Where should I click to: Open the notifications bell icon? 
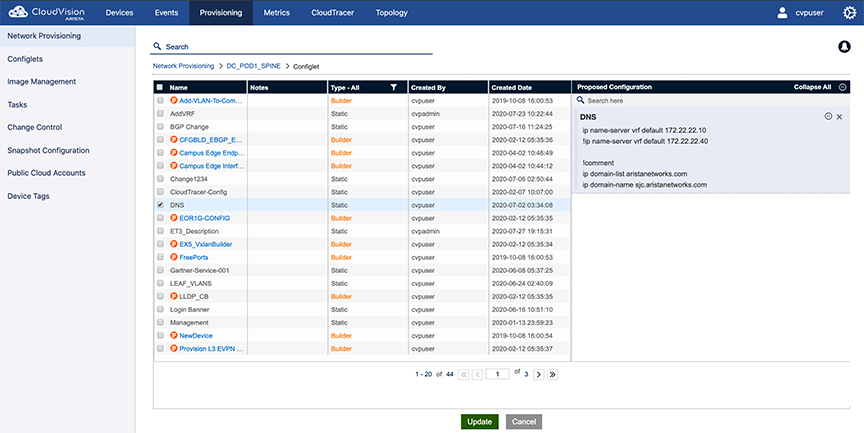[x=844, y=47]
